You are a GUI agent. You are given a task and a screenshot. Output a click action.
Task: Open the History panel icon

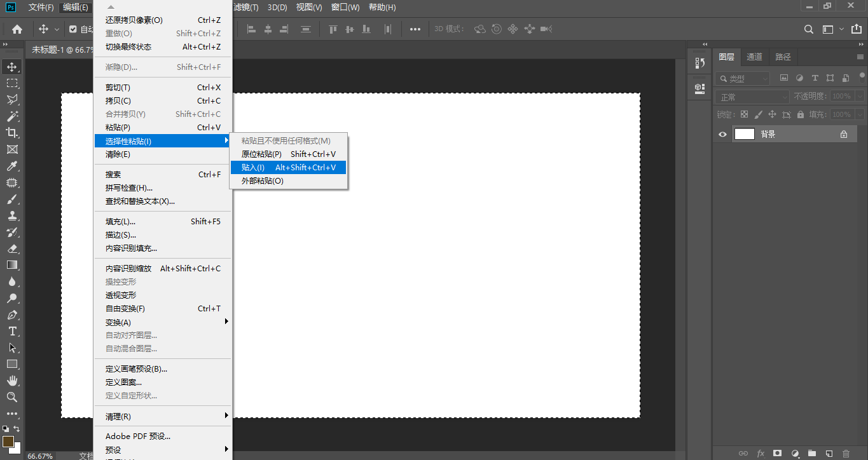point(700,63)
